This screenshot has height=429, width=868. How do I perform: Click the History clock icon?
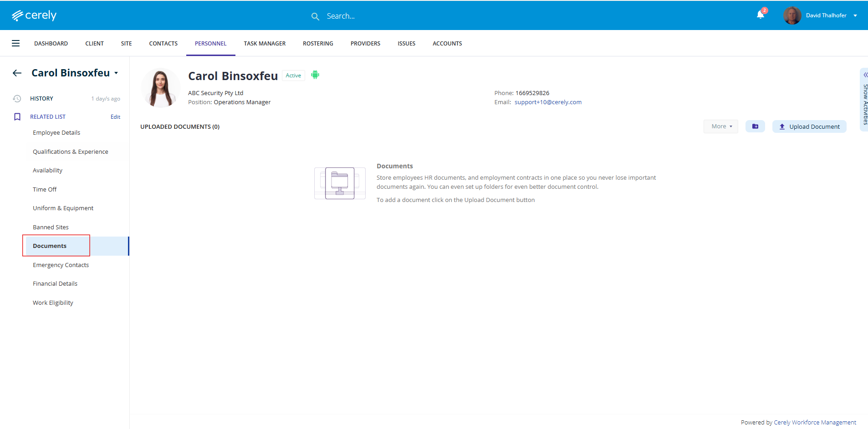[17, 99]
